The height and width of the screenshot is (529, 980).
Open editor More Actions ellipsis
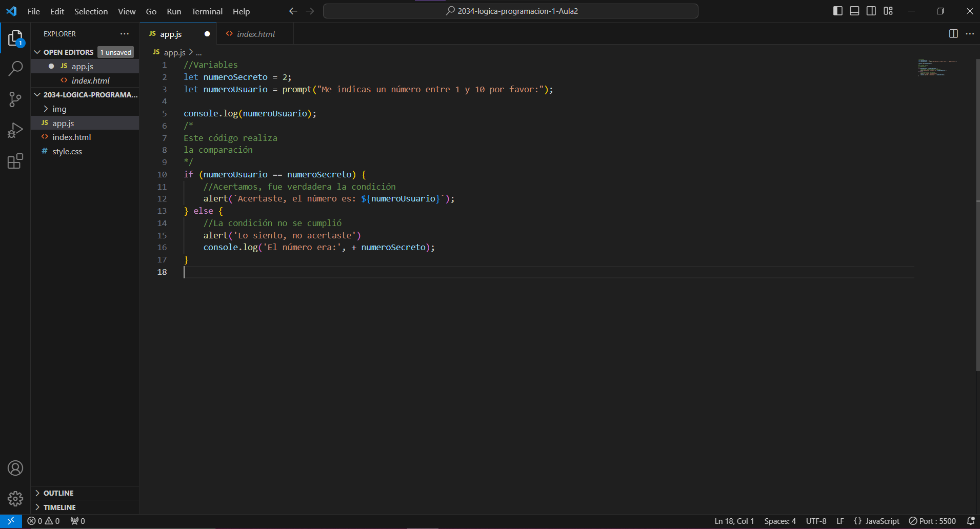pos(970,33)
